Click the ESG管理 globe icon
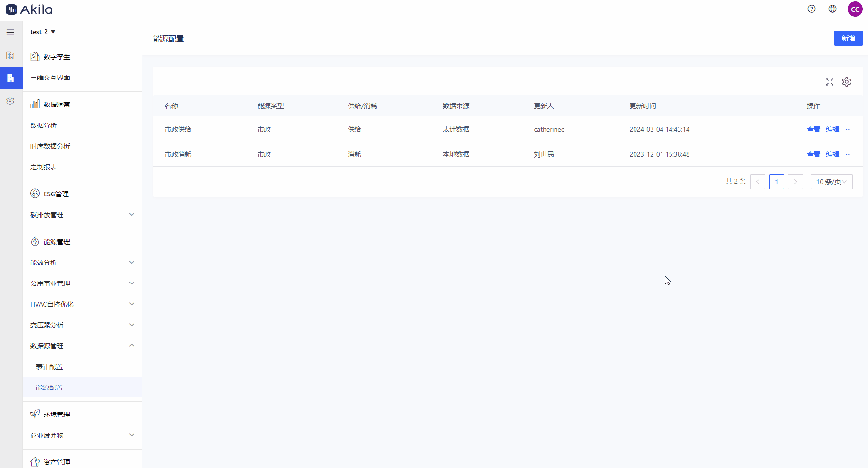 tap(35, 194)
